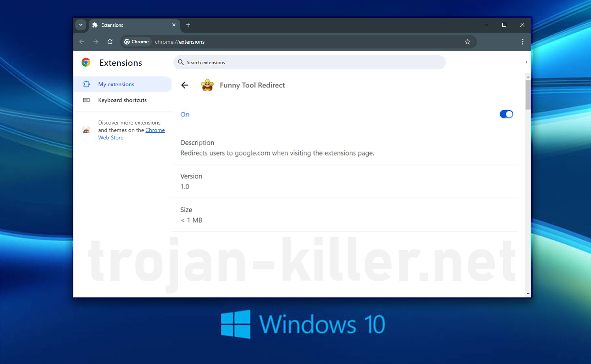Viewport: 591px width, 364px height.
Task: Click the Web Store rainbow icon
Action: [x=86, y=130]
